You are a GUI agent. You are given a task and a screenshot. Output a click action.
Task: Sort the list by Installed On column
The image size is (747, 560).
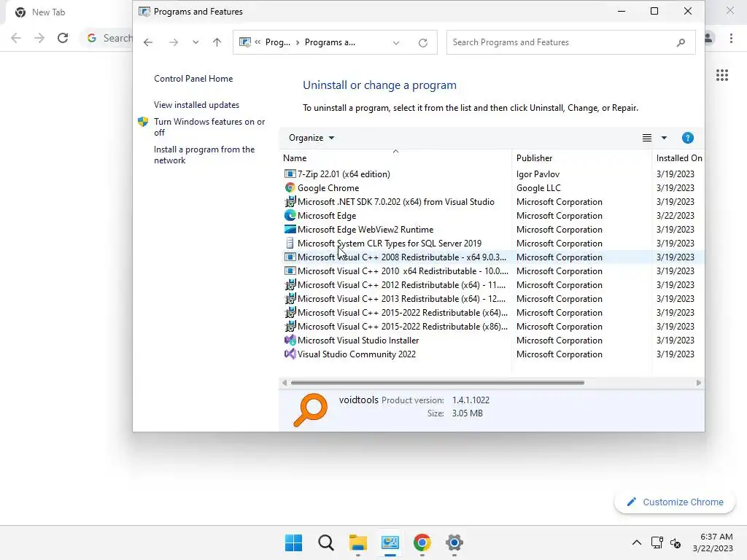679,158
